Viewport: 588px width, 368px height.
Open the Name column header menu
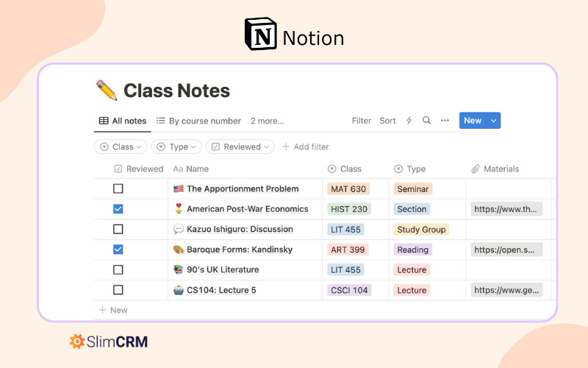pos(190,169)
